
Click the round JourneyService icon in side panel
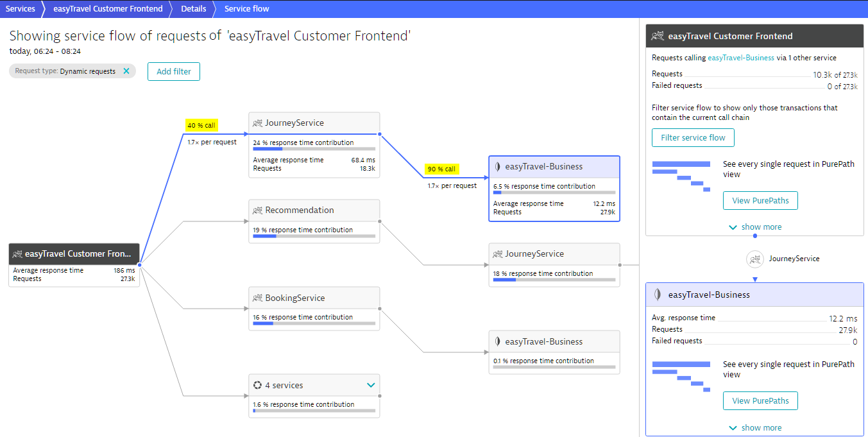click(x=755, y=259)
